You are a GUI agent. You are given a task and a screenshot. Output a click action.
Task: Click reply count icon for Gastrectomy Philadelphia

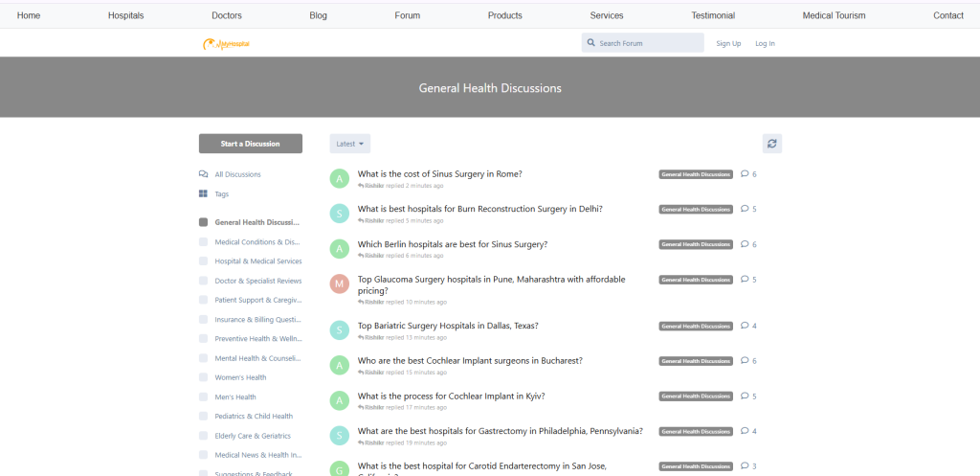[745, 431]
